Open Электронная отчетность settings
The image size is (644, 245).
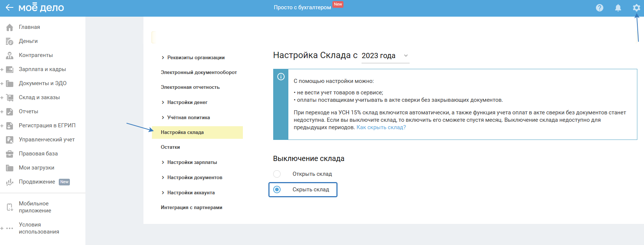190,87
